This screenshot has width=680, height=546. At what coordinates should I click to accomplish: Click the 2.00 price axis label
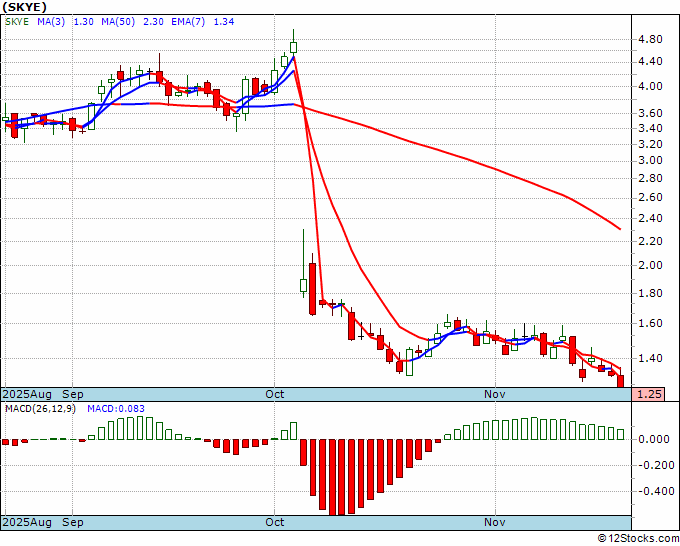(x=650, y=265)
